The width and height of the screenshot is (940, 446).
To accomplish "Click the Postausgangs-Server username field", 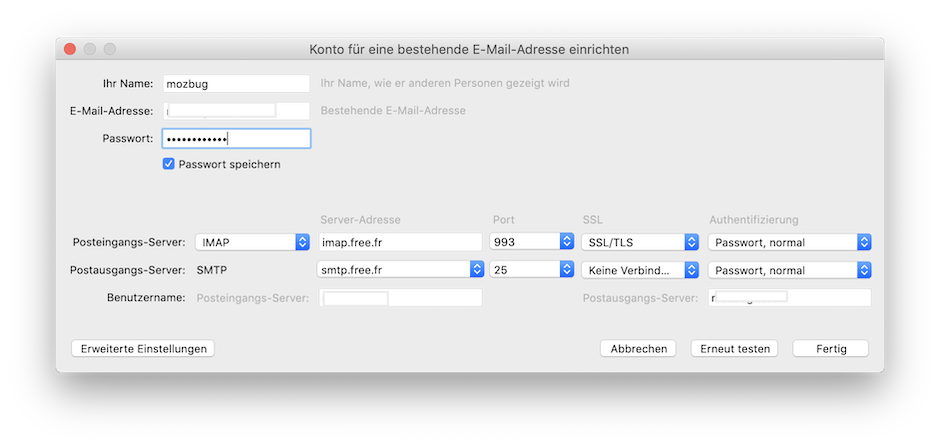I will pyautogui.click(x=789, y=298).
